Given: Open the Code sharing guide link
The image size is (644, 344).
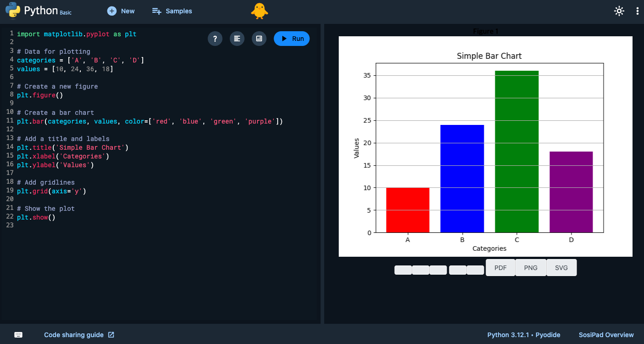Looking at the screenshot, I should tap(73, 335).
